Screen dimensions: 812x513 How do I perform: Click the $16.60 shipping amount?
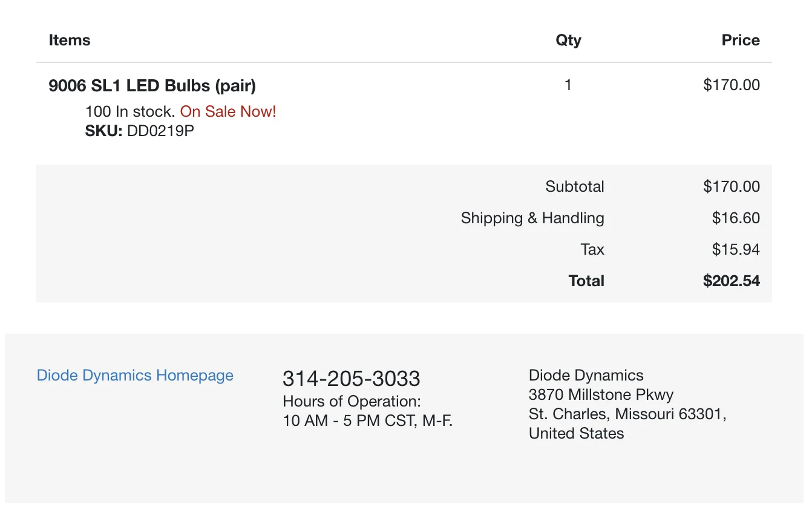(x=736, y=218)
